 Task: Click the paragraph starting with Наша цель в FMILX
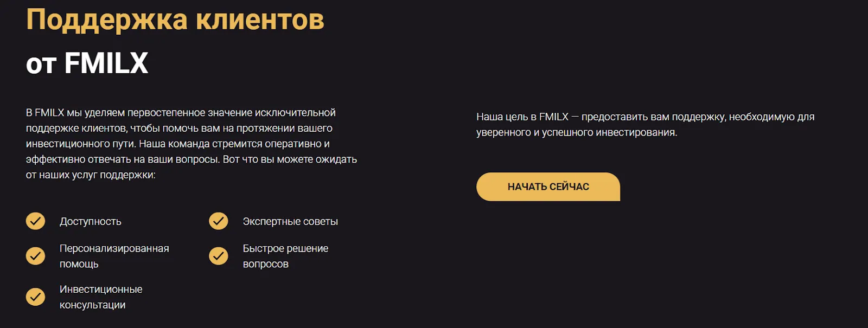point(646,124)
